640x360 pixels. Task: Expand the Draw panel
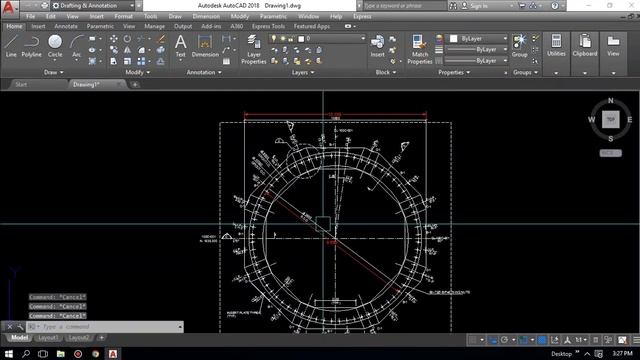tap(53, 72)
